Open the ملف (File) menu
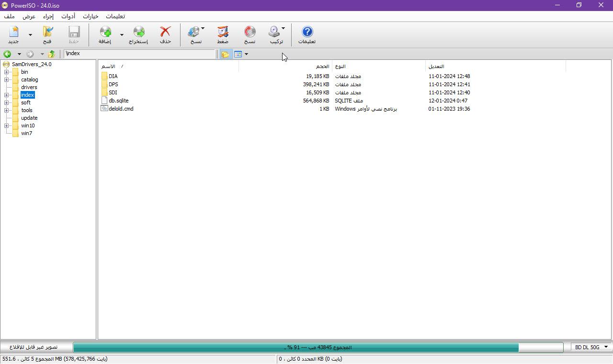 point(10,16)
